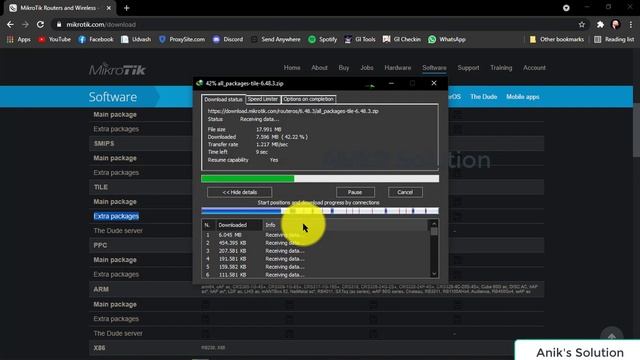Open the Facebook bookmark

[96, 40]
